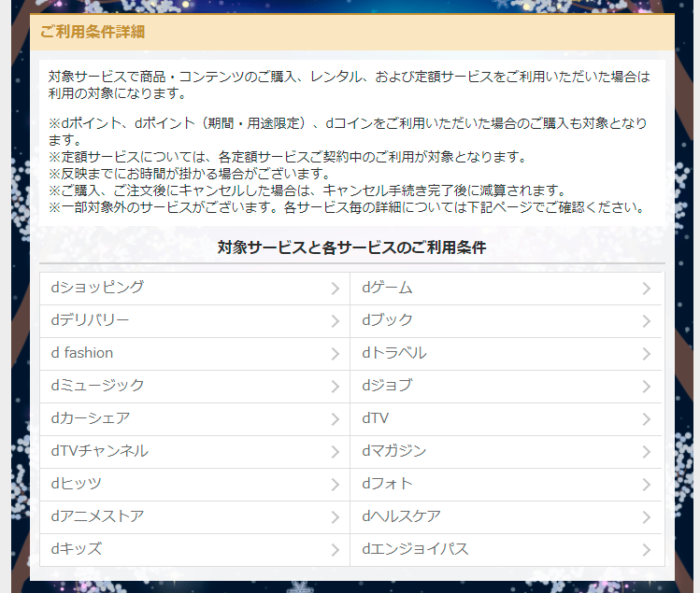Click chevron arrow beside dマガジン
The width and height of the screenshot is (700, 593).
click(x=647, y=452)
